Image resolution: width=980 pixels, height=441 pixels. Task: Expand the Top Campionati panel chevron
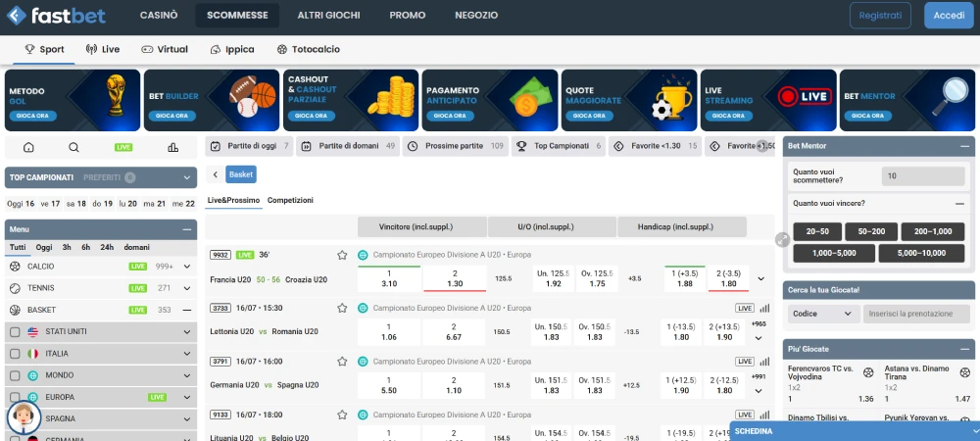coord(187,178)
